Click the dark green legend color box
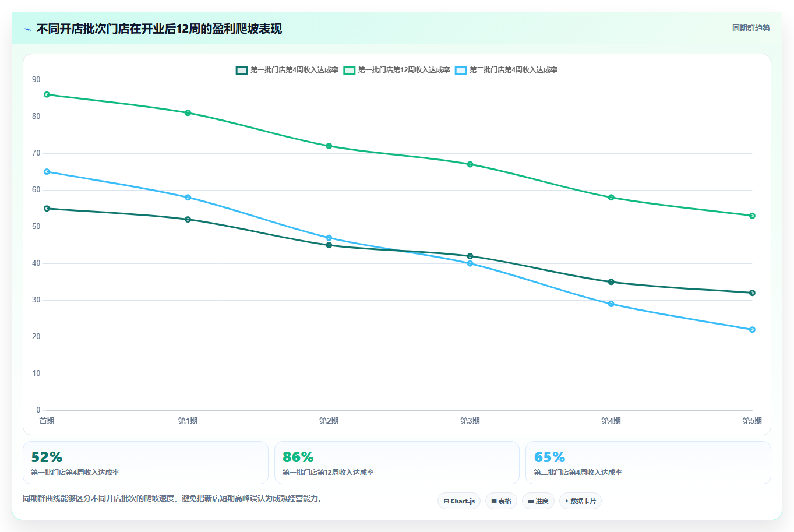The image size is (794, 532). (x=242, y=70)
